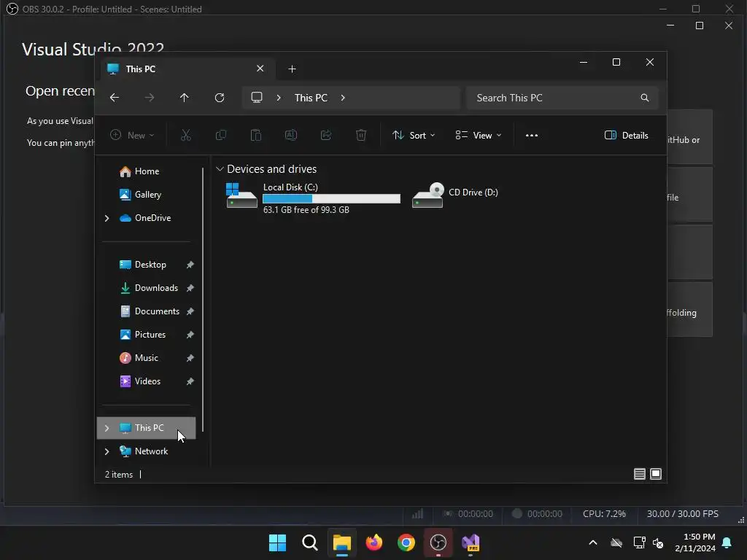
Task: Select the CD Drive (D:)
Action: pyautogui.click(x=455, y=195)
